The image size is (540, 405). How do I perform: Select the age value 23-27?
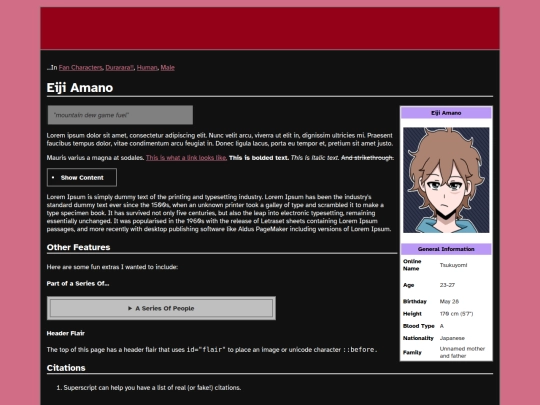(447, 285)
